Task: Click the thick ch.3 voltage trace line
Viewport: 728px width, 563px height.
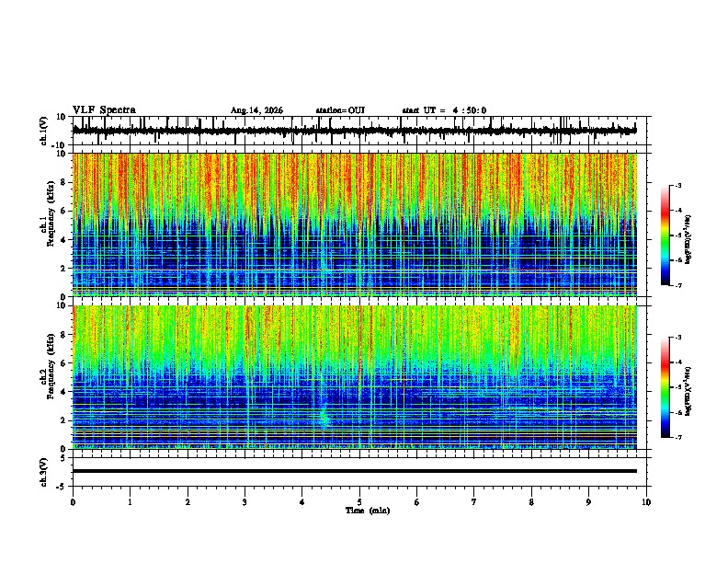Action: (x=354, y=471)
